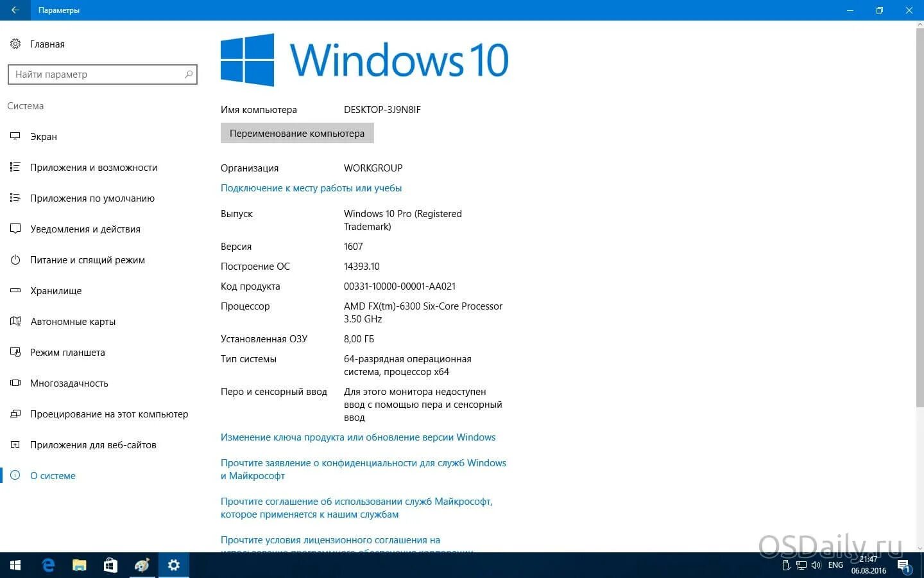
Task: Click the Экран monitor icon
Action: [15, 136]
